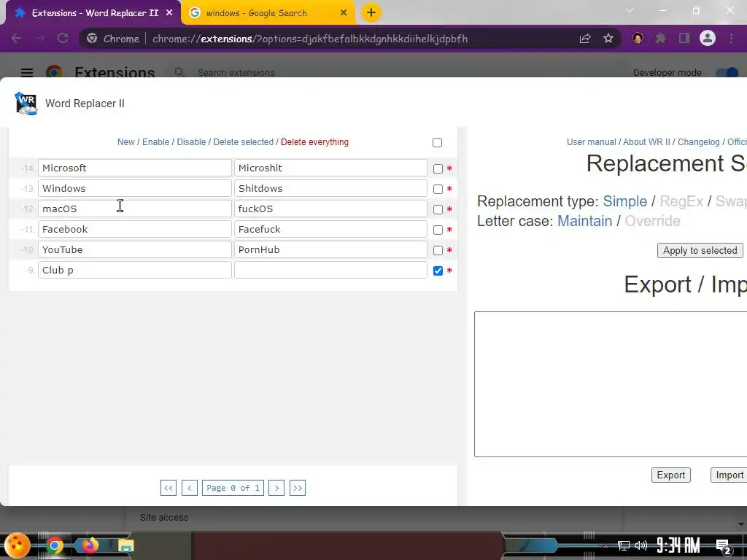The width and height of the screenshot is (747, 560).
Task: Open a new tab with plus button
Action: (371, 12)
